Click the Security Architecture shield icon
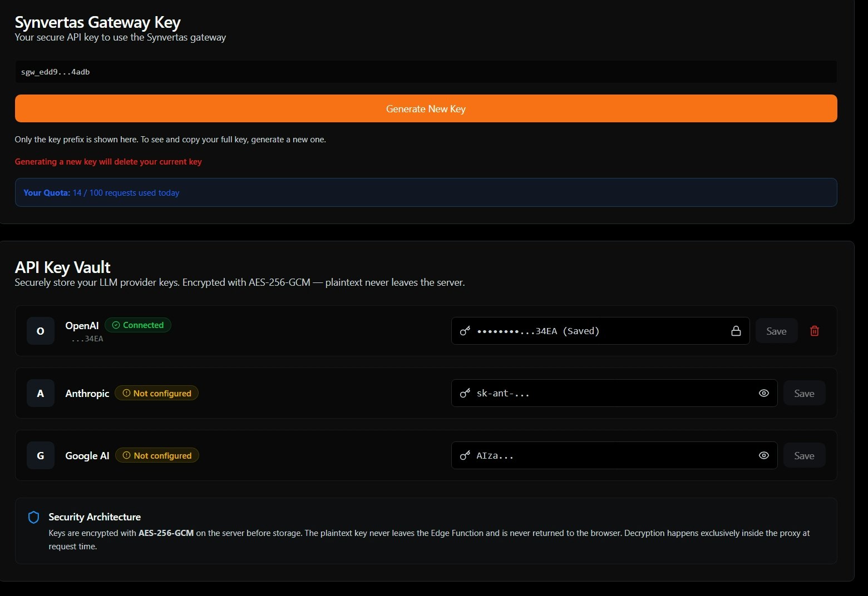The height and width of the screenshot is (596, 868). click(x=33, y=517)
